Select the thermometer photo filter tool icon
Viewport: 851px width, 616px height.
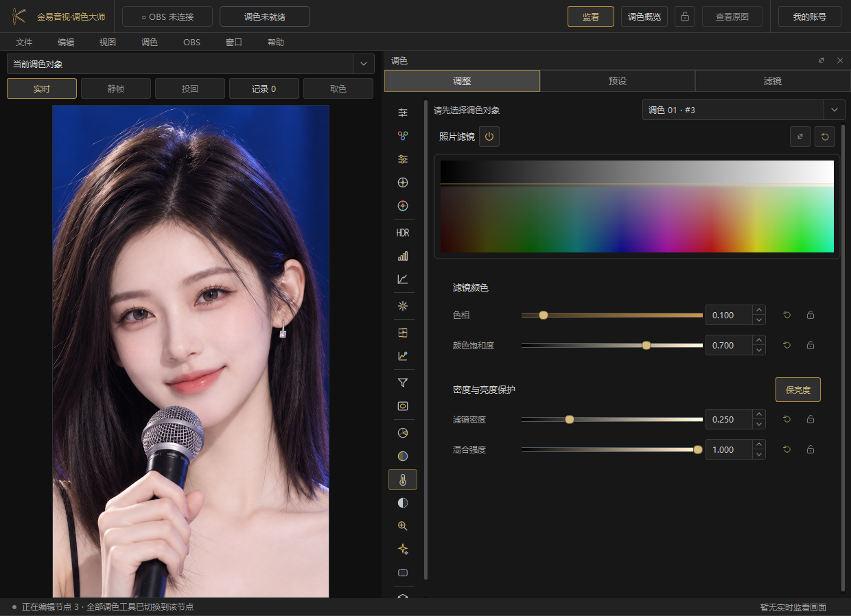[403, 479]
